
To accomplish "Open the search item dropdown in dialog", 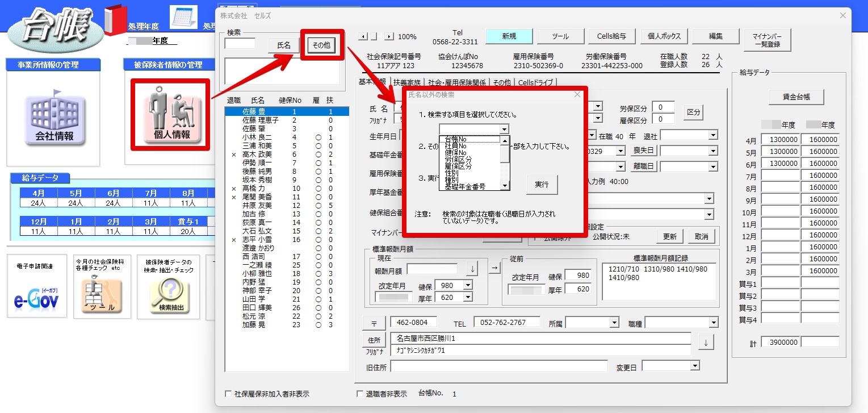I will pyautogui.click(x=505, y=130).
